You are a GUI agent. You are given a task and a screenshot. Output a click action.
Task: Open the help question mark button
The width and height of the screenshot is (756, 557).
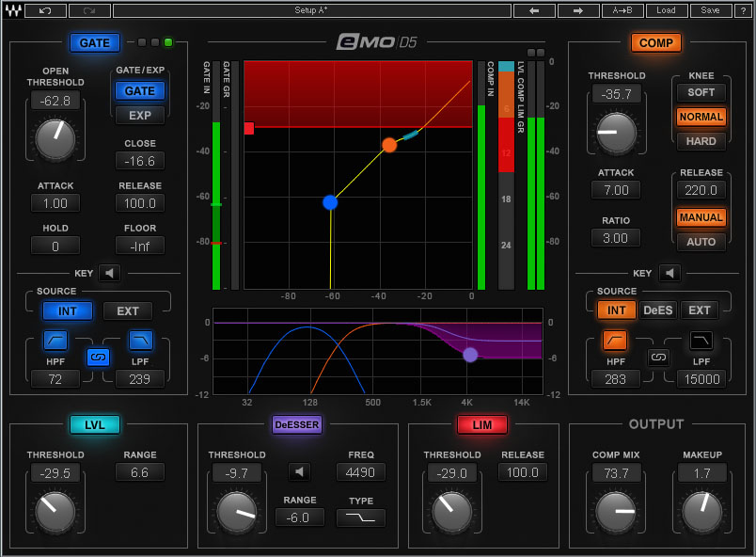coord(740,10)
